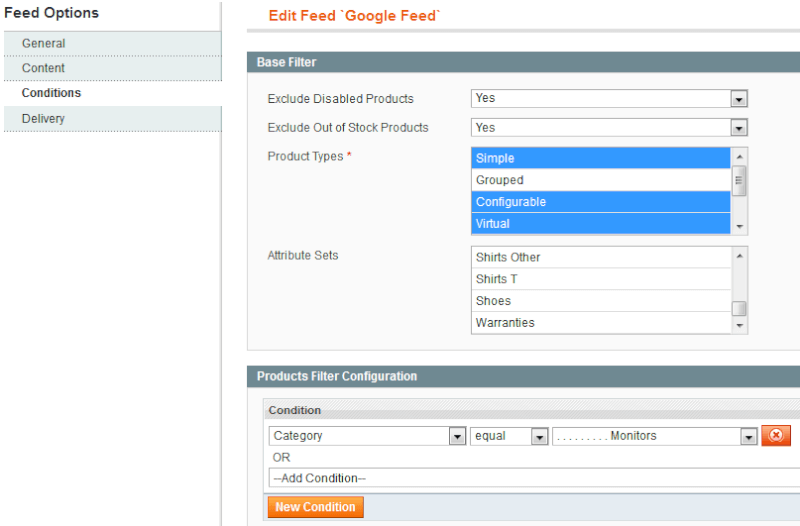Click the Product Types label
Viewport: 800px width, 526px height.
click(306, 157)
